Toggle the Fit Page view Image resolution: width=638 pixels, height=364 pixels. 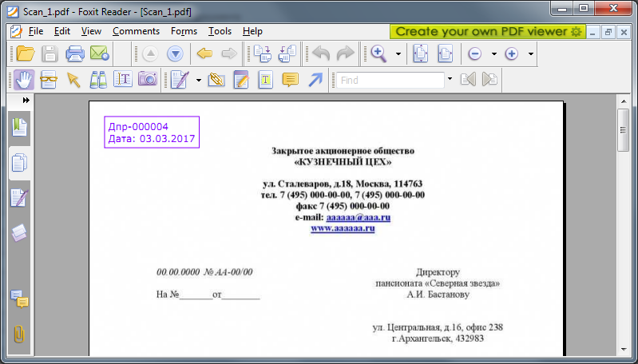pos(420,54)
